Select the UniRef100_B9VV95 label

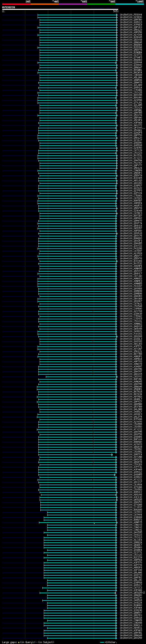131,95
